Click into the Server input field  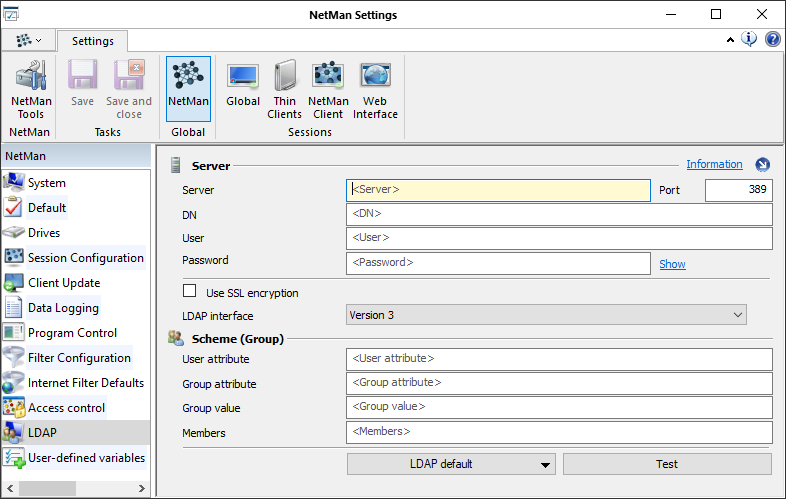(x=498, y=190)
